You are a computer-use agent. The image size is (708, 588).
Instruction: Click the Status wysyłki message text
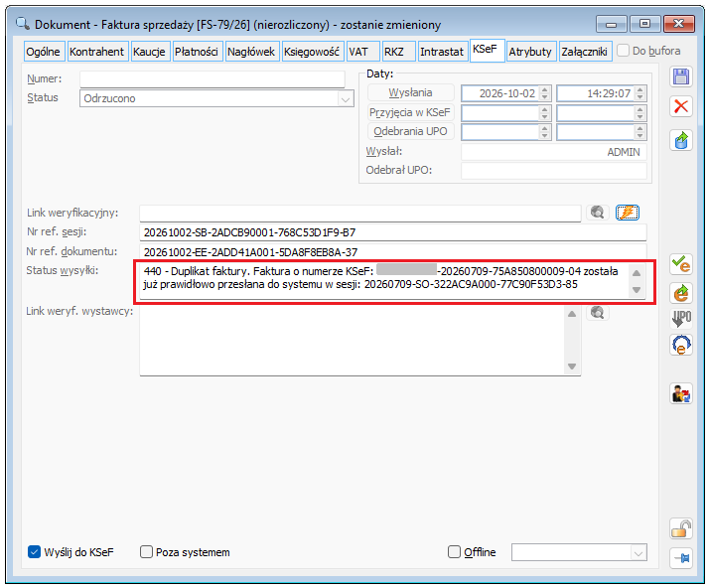click(x=380, y=278)
